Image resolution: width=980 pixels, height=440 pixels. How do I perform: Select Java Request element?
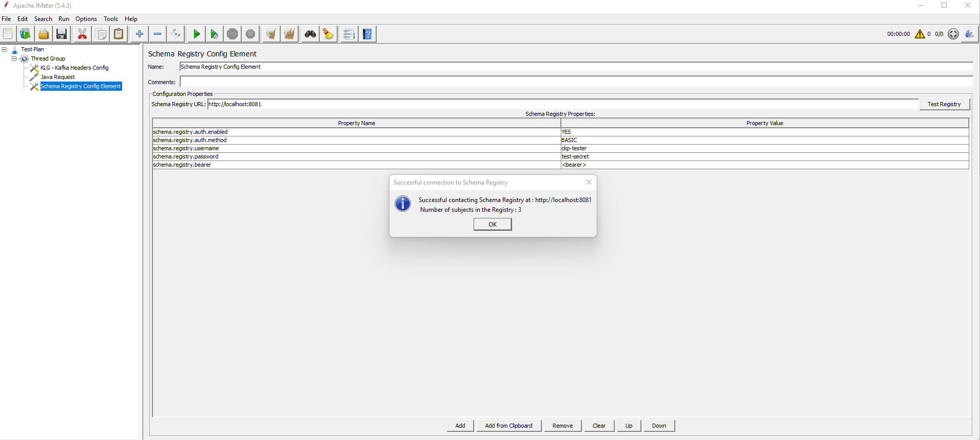click(x=57, y=77)
